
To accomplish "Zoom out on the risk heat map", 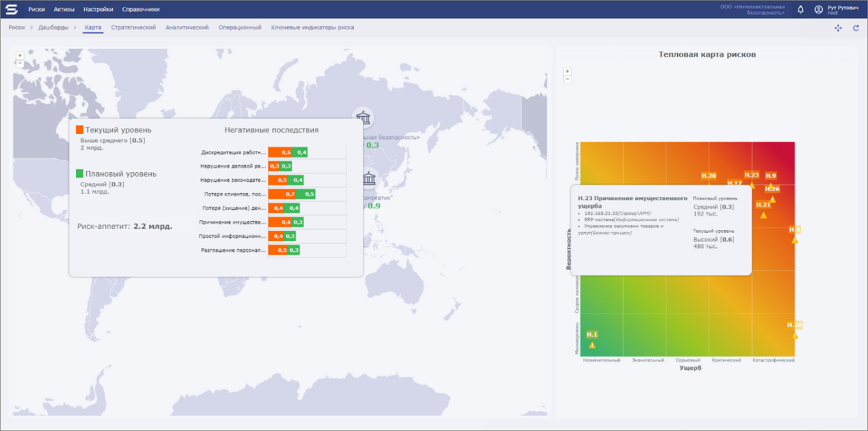I will click(567, 79).
